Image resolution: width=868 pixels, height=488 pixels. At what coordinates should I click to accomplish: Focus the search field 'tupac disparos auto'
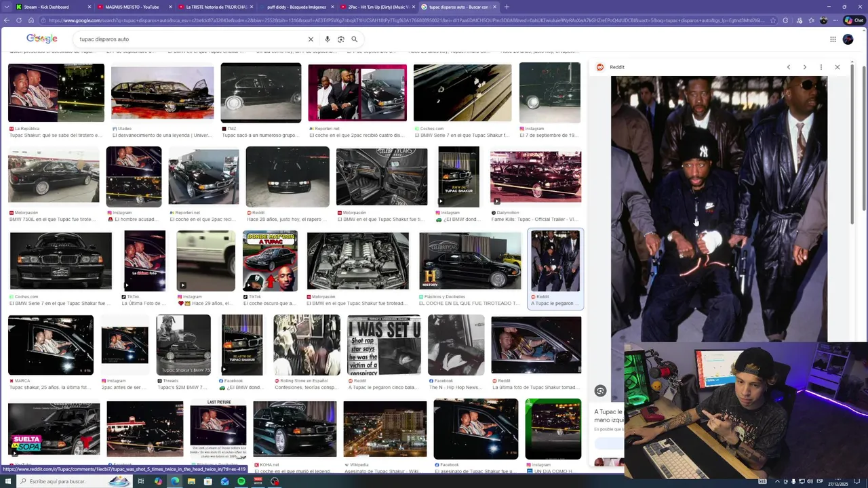pyautogui.click(x=190, y=39)
